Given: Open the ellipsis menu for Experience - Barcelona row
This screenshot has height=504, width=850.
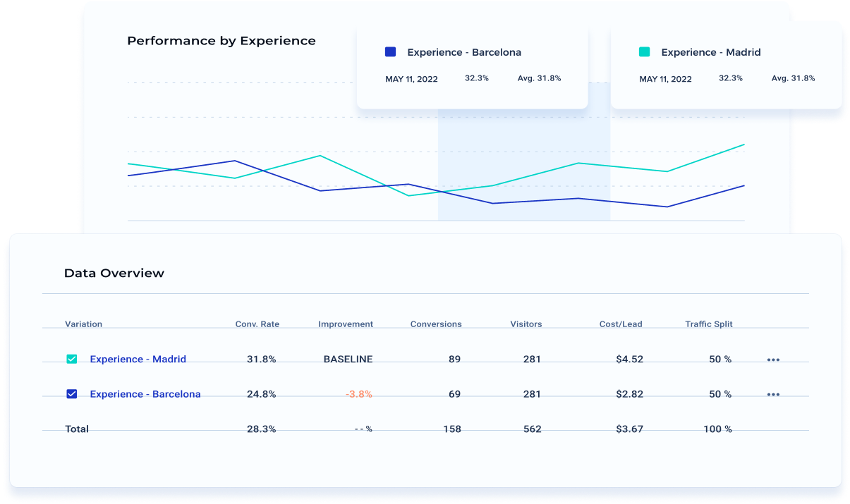Looking at the screenshot, I should tap(773, 394).
